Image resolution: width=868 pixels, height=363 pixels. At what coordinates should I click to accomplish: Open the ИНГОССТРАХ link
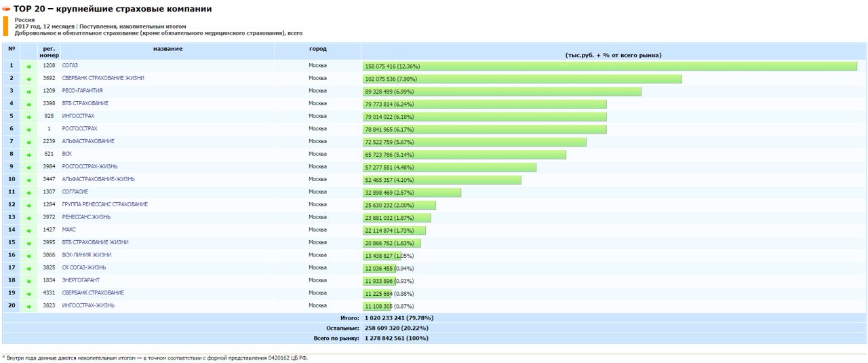point(78,116)
